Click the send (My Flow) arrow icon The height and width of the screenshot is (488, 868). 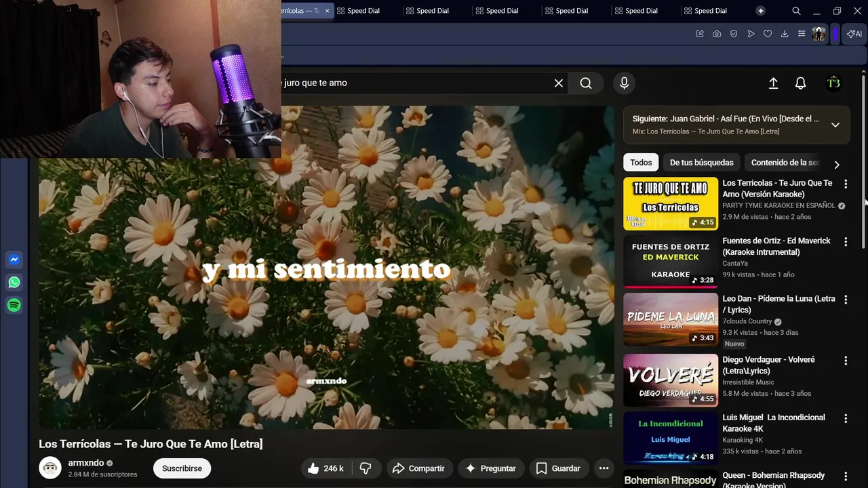[751, 34]
